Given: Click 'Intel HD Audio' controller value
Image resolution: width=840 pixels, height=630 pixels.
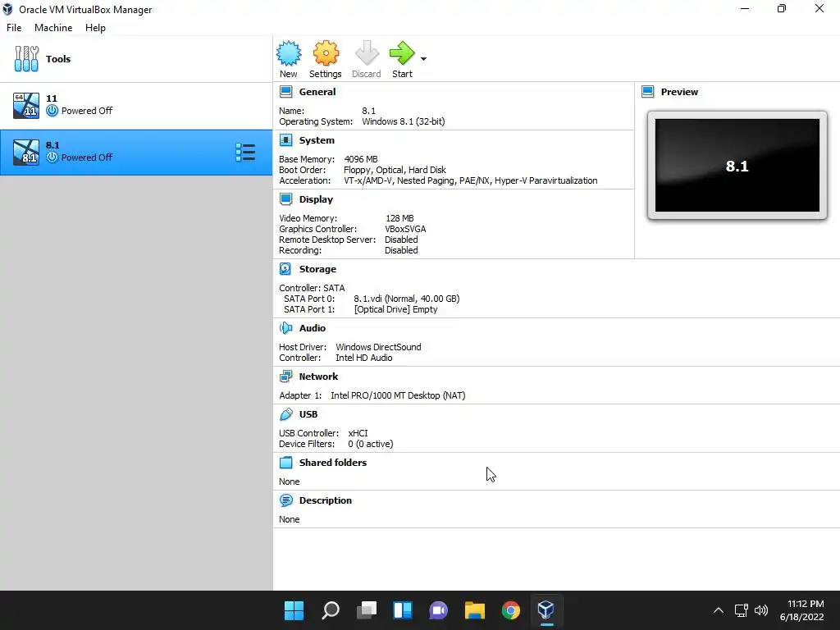Looking at the screenshot, I should coord(363,358).
